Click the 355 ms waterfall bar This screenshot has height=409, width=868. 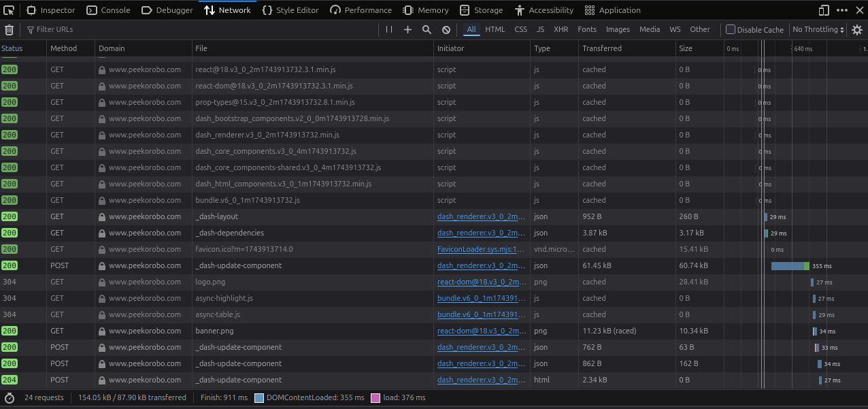point(790,265)
